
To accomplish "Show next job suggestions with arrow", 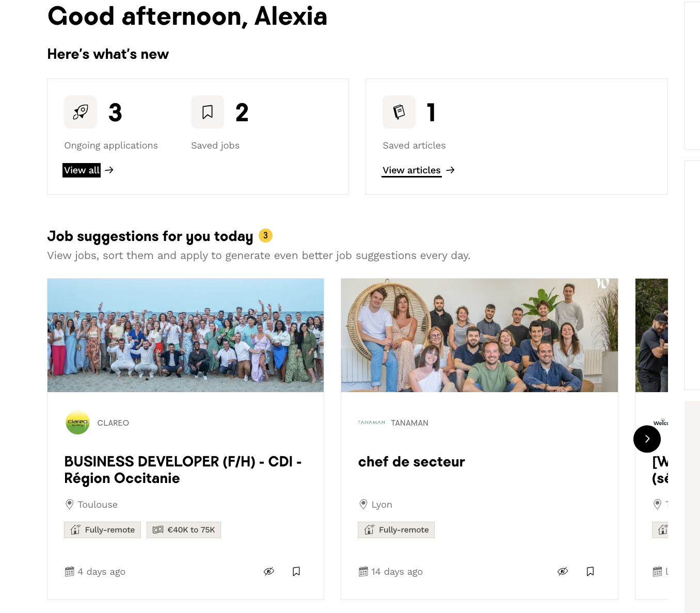I will [x=647, y=439].
